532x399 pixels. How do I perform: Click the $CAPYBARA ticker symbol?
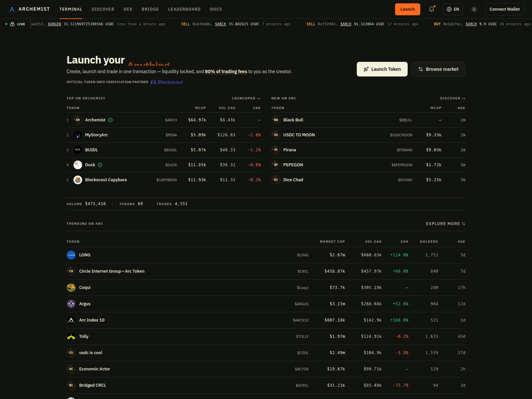[x=167, y=180]
